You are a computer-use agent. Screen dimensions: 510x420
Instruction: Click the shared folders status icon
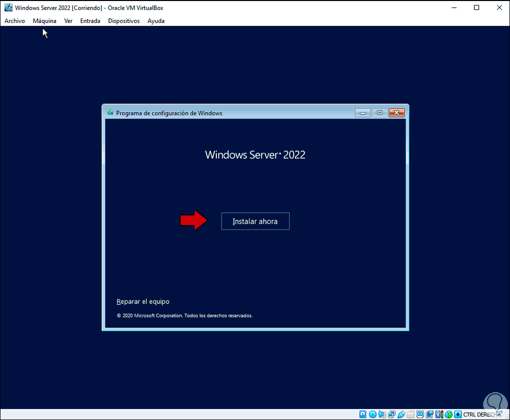(x=410, y=414)
